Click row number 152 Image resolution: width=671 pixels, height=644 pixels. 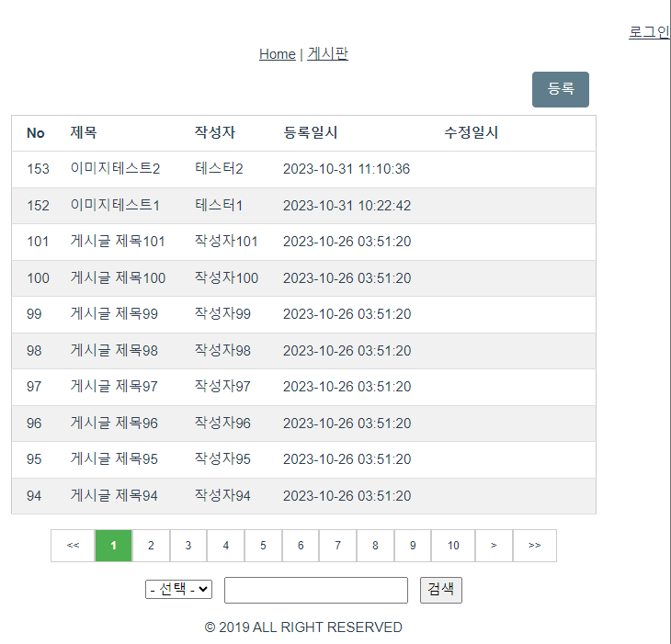click(x=38, y=206)
